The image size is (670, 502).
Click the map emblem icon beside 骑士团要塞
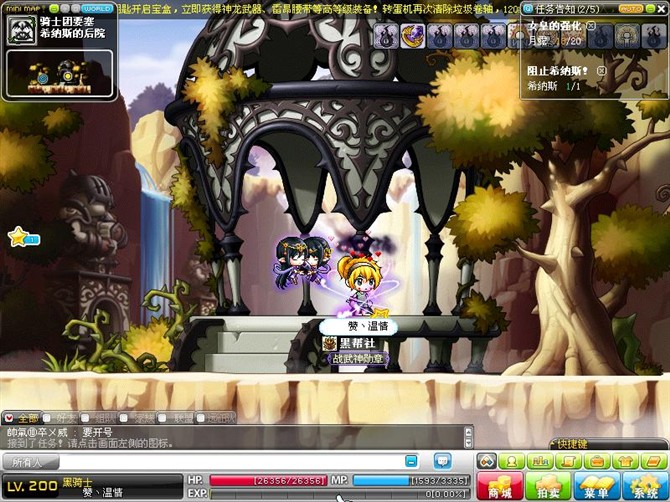point(21,30)
